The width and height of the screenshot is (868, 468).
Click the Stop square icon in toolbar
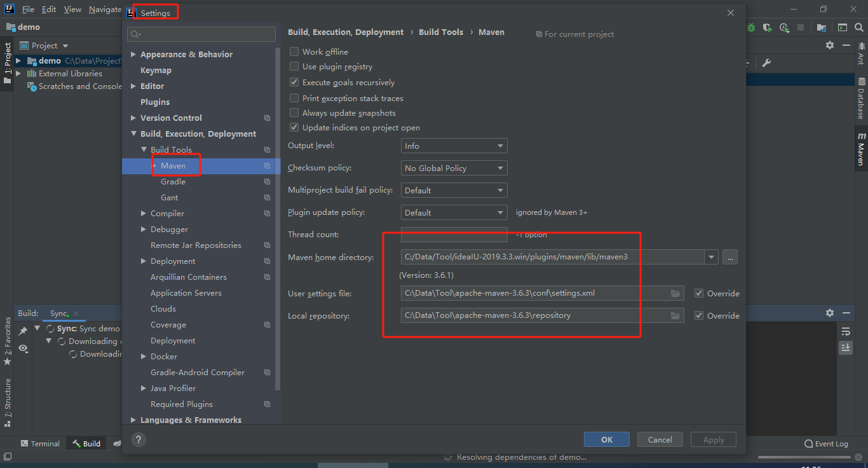(801, 28)
